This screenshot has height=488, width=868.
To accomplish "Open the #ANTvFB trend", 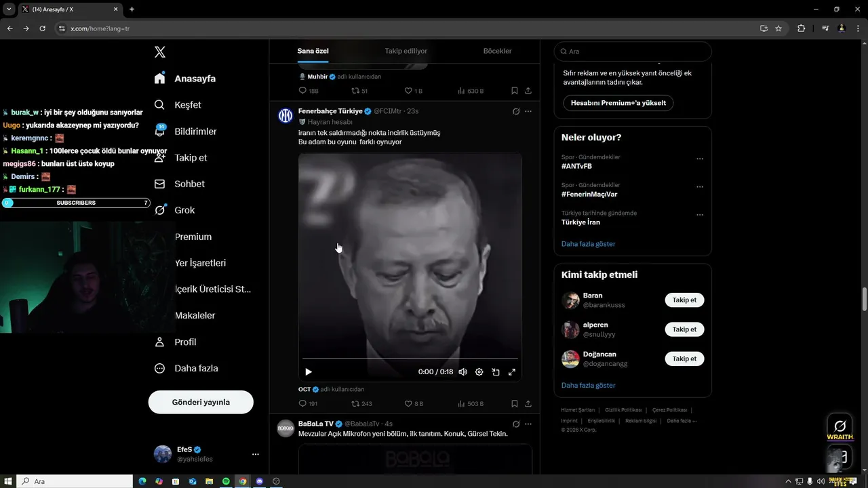I will point(576,166).
